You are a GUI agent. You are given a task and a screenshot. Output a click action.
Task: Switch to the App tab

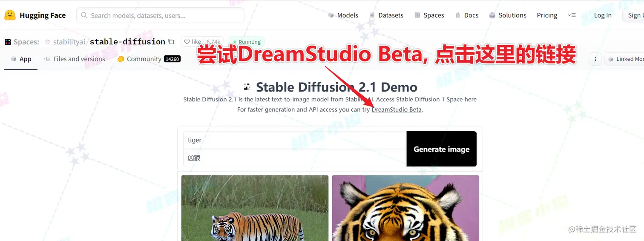click(21, 59)
